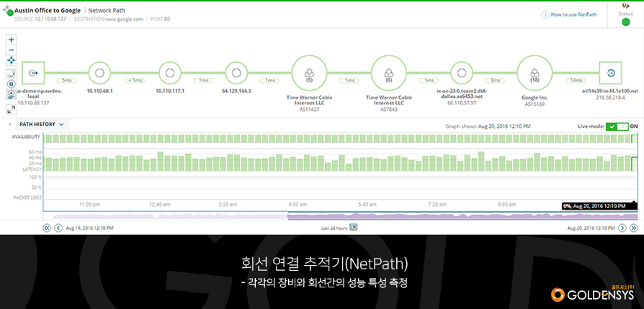Click the Aug 19, 2016 12:10 PM start date
The width and height of the screenshot is (644, 309).
89,228
